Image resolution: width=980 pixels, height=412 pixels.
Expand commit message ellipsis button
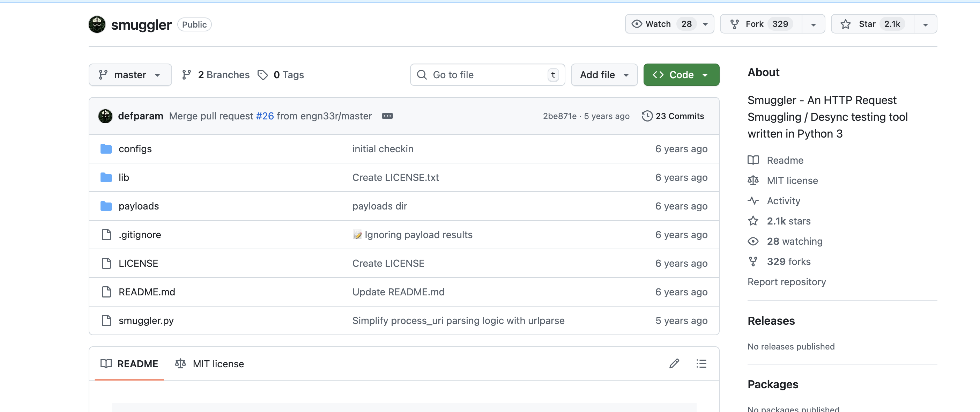387,116
